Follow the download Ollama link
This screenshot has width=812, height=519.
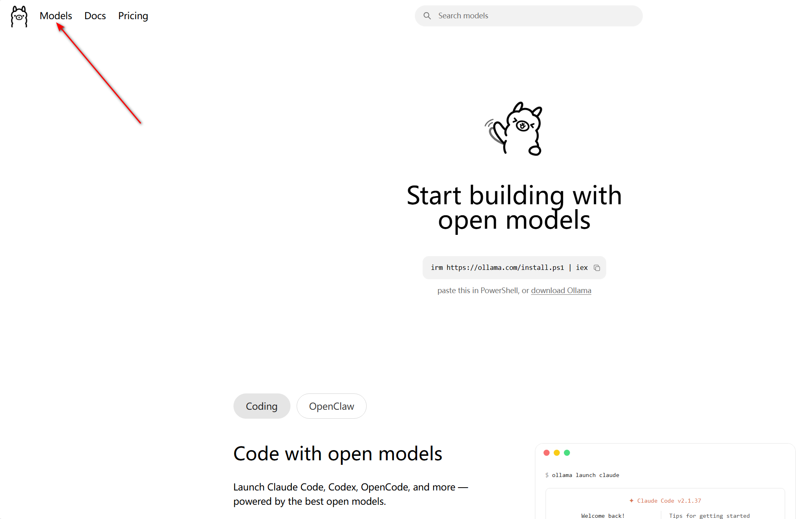pyautogui.click(x=561, y=291)
